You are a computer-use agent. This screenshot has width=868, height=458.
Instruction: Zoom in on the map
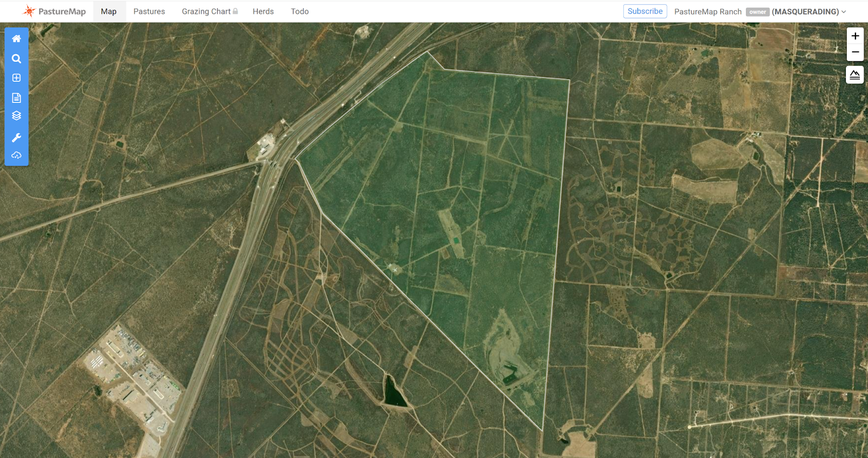click(x=855, y=36)
